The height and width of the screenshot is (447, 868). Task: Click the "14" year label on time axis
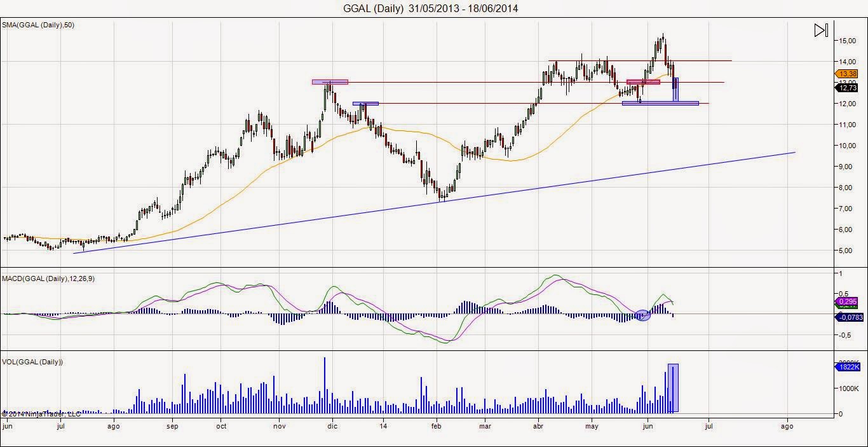click(383, 427)
